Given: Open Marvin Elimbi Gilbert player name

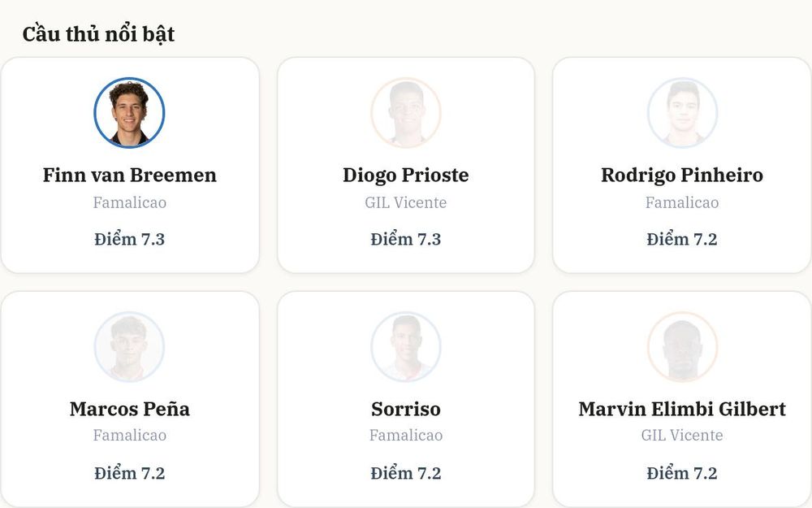Looking at the screenshot, I should point(682,409).
